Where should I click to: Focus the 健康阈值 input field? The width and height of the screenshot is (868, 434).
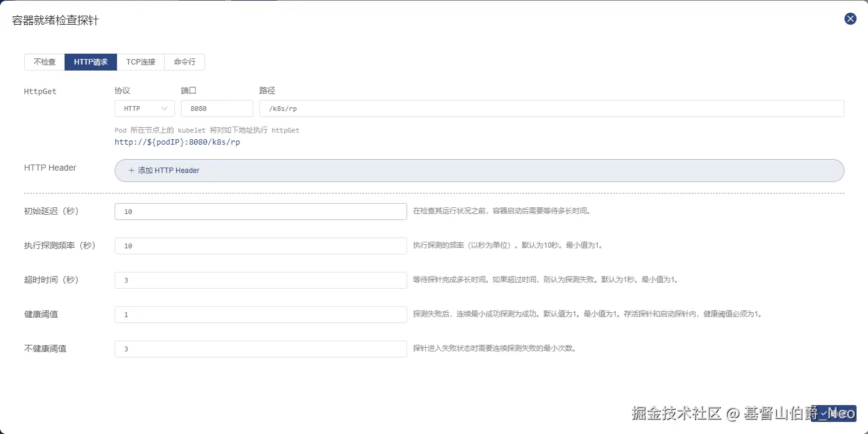pyautogui.click(x=261, y=315)
